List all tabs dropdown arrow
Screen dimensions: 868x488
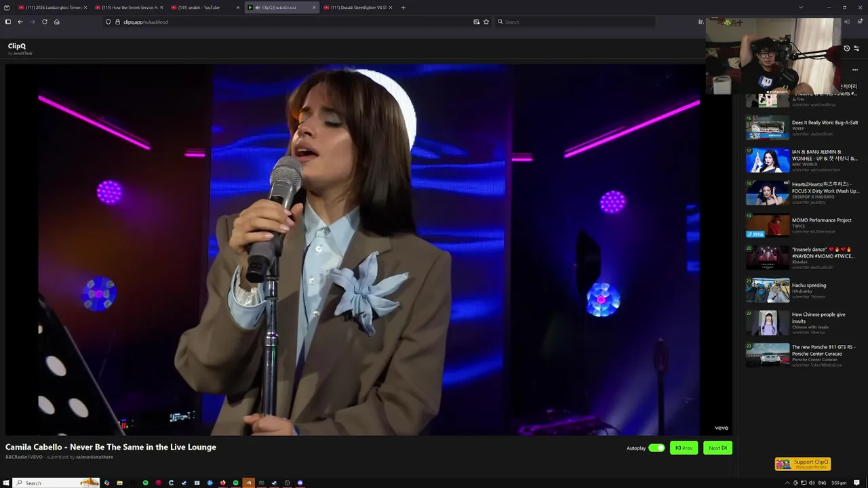[x=800, y=7]
